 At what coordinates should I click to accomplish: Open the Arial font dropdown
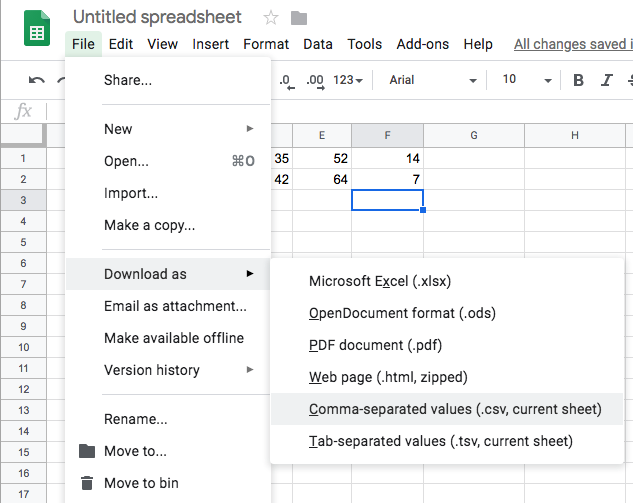432,80
